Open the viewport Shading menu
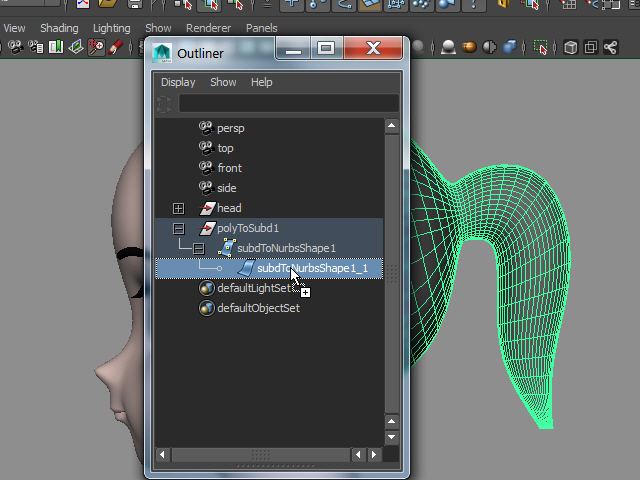This screenshot has height=480, width=640. [59, 28]
